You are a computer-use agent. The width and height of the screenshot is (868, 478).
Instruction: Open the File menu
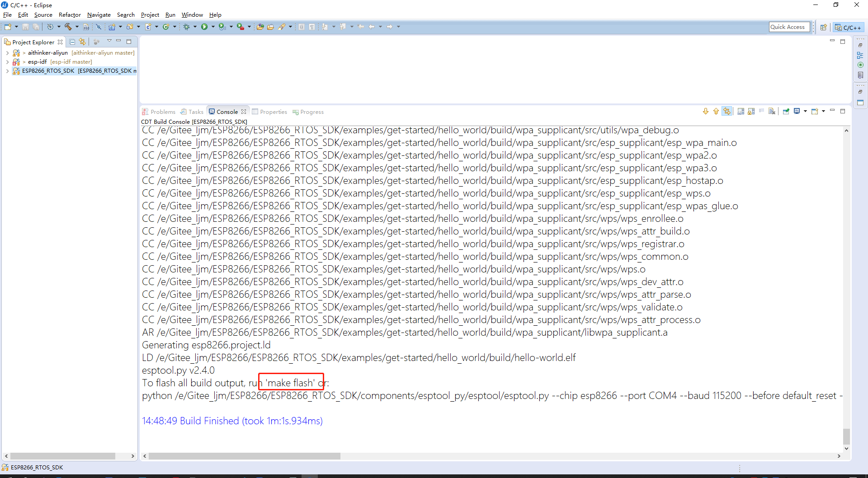(7, 15)
